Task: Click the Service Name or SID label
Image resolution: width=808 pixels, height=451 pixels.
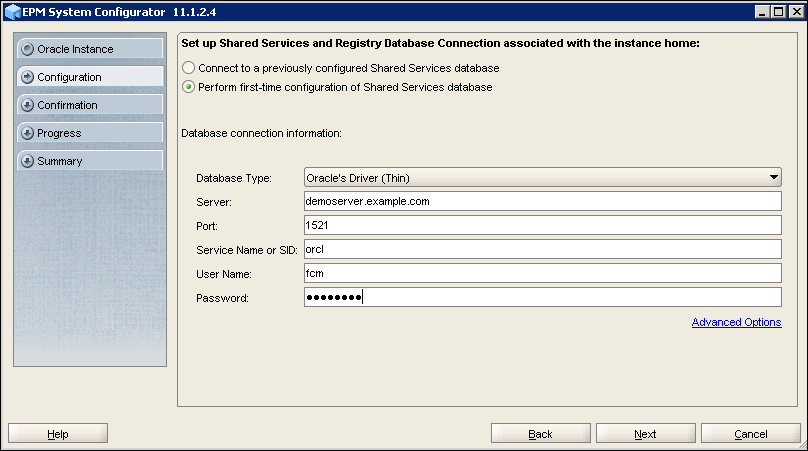Action: (x=247, y=250)
